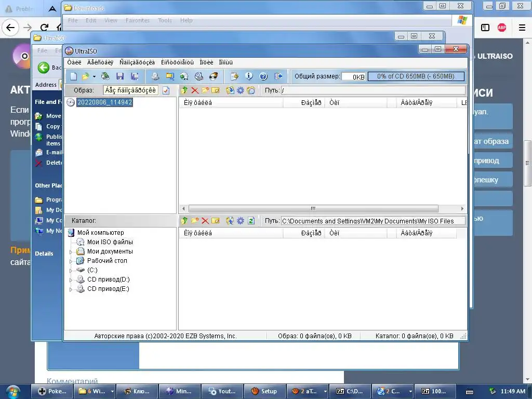Click the image name field next to Образ
This screenshot has width=532, height=399.
coord(130,90)
